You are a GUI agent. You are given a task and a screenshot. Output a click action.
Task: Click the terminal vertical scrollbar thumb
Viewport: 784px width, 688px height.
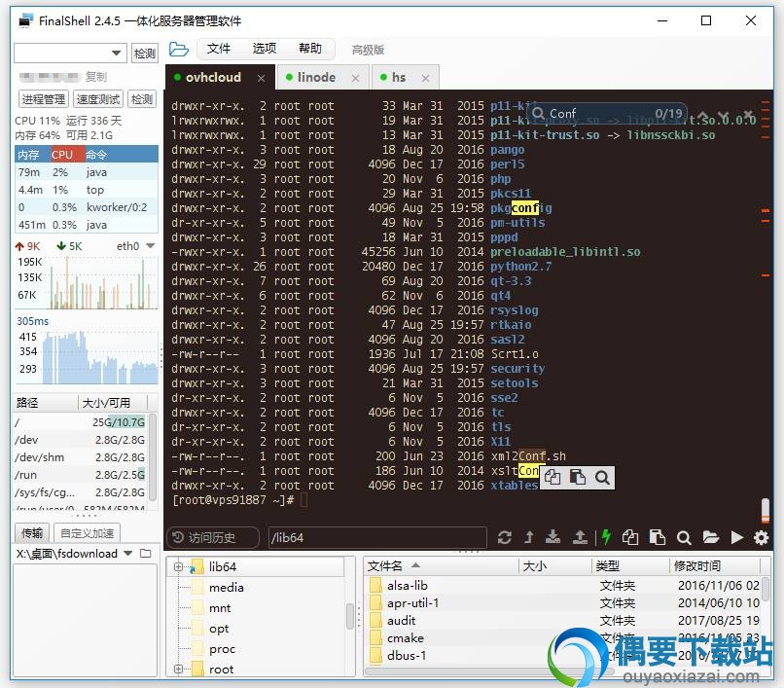pyautogui.click(x=765, y=511)
